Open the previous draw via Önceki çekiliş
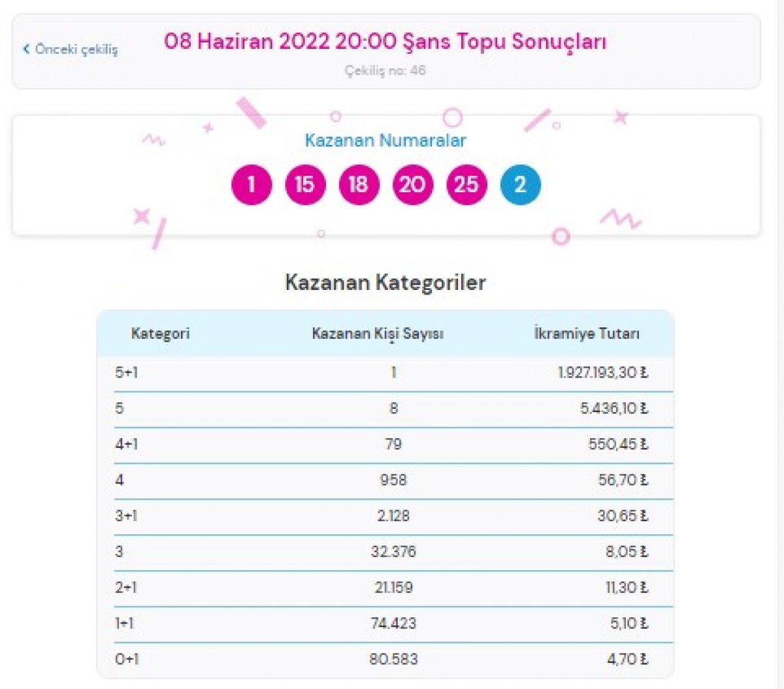The height and width of the screenshot is (689, 784). 76,48
